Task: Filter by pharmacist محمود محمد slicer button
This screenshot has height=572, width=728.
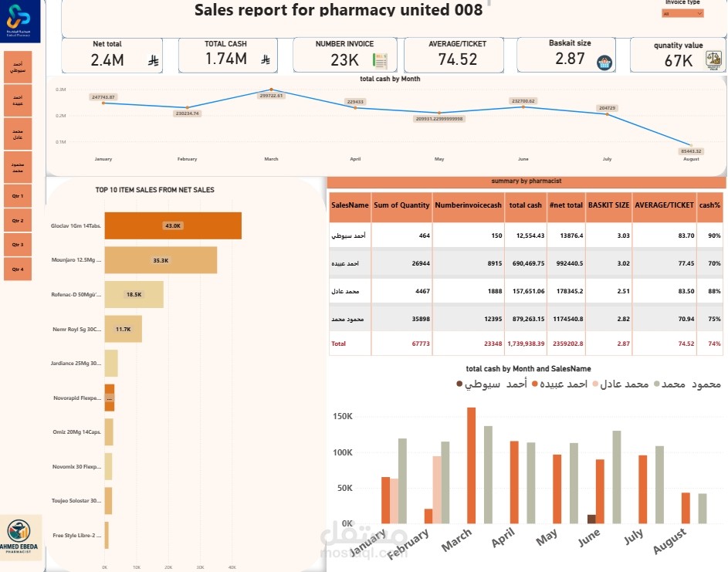Action: click(x=18, y=168)
